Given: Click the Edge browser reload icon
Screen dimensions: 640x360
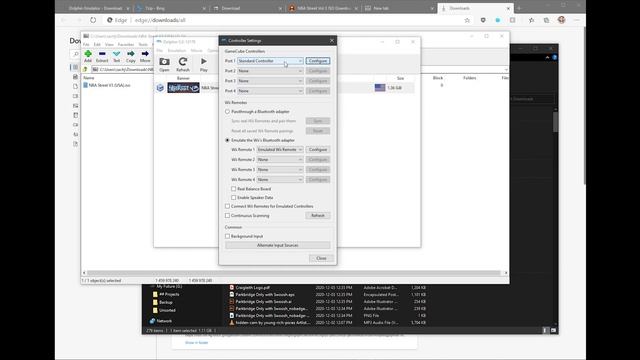Looking at the screenshot, I should (93, 20).
